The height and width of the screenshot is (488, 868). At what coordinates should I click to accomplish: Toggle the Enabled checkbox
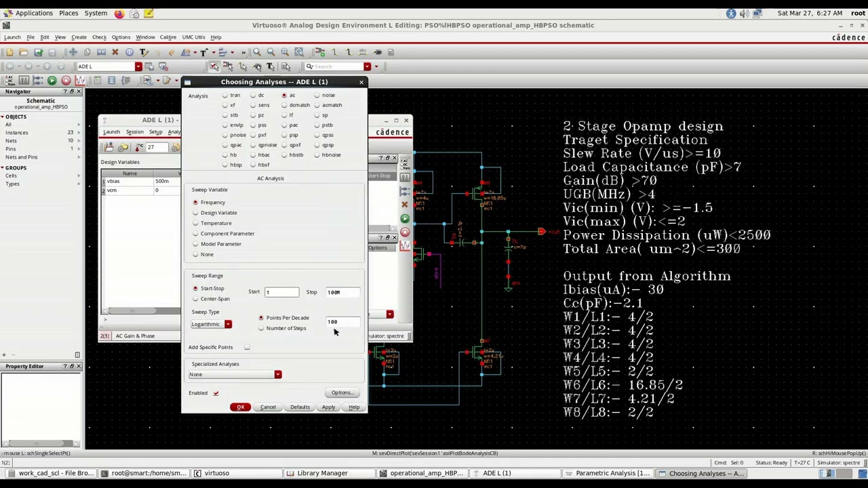click(216, 393)
